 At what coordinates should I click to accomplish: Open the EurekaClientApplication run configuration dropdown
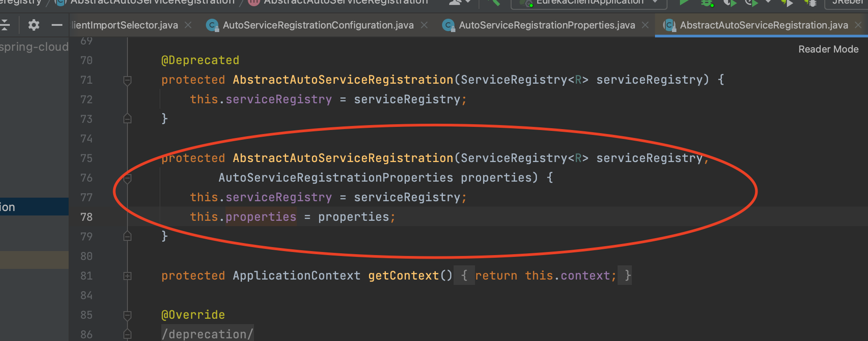589,3
